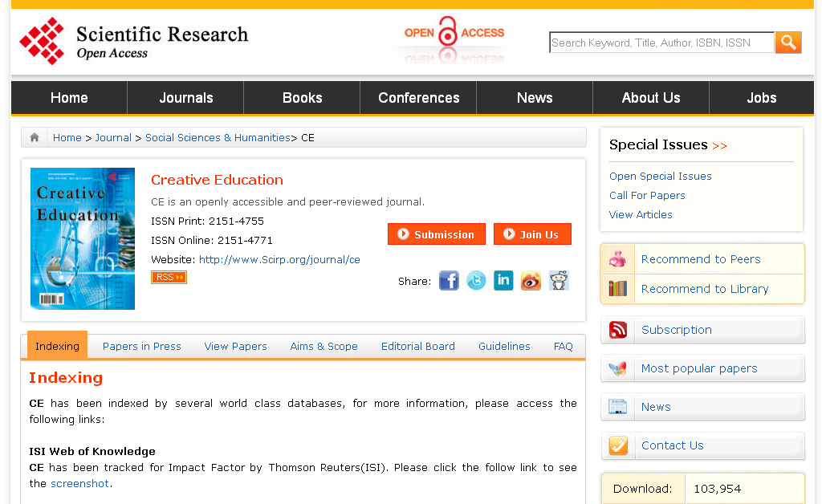The width and height of the screenshot is (822, 504).
Task: Open the Most popular papers link
Action: click(699, 369)
